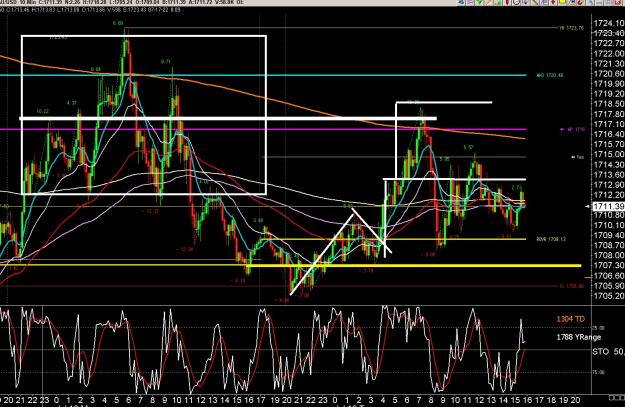Click the 75.00 stochastic level label
This screenshot has height=407, width=625.
599,372
